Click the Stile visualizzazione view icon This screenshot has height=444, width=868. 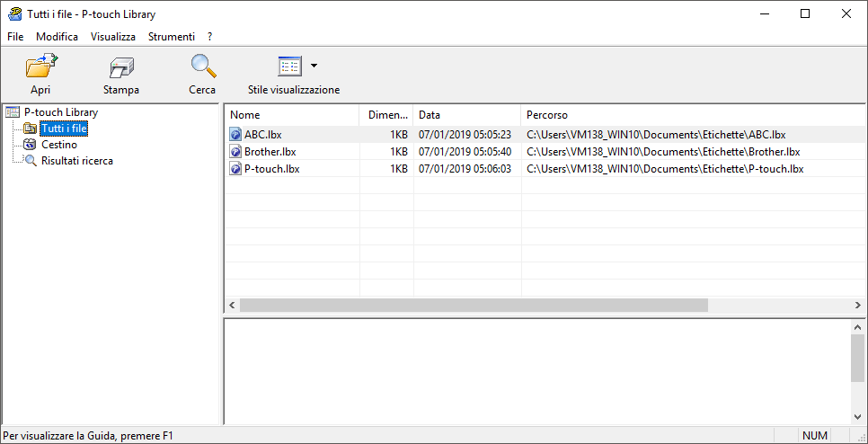(289, 67)
